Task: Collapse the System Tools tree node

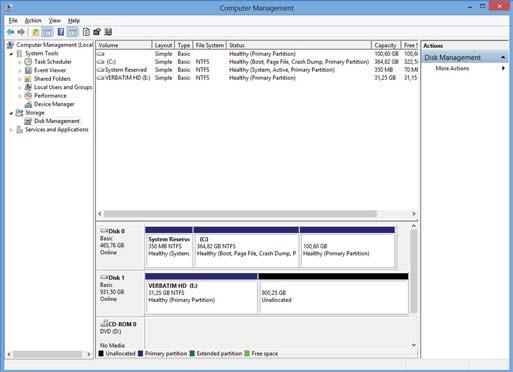Action: pyautogui.click(x=11, y=54)
